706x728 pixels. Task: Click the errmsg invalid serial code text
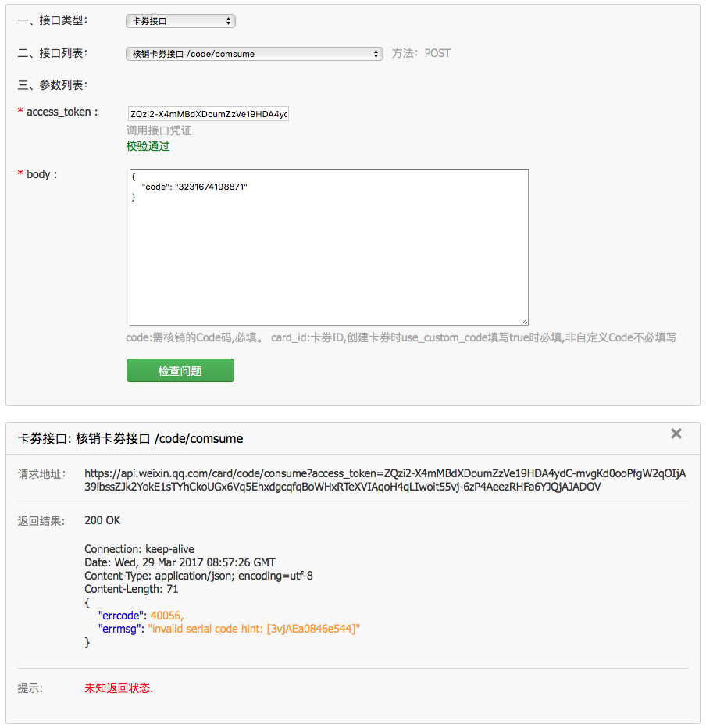(x=254, y=629)
